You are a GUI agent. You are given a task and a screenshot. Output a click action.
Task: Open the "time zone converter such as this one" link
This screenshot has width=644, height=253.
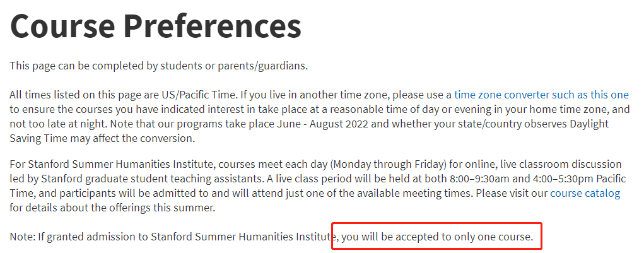pos(541,95)
